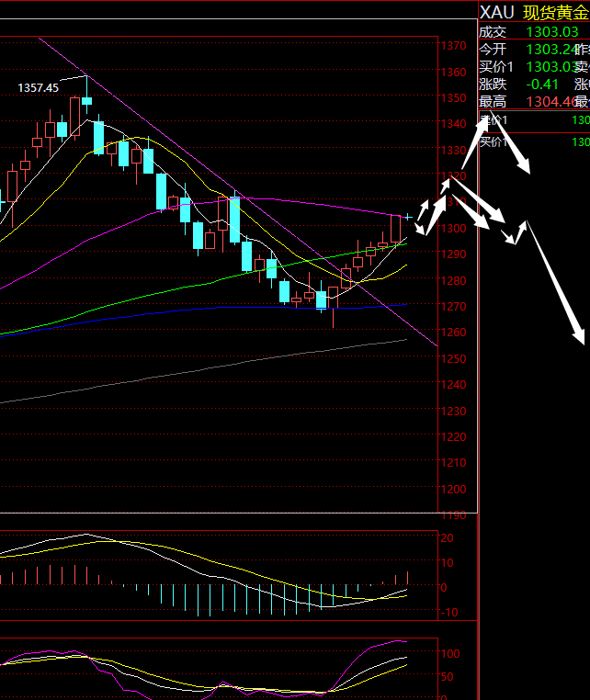Select the 100 level label on the KDJ panel
This screenshot has width=590, height=700.
tap(450, 654)
